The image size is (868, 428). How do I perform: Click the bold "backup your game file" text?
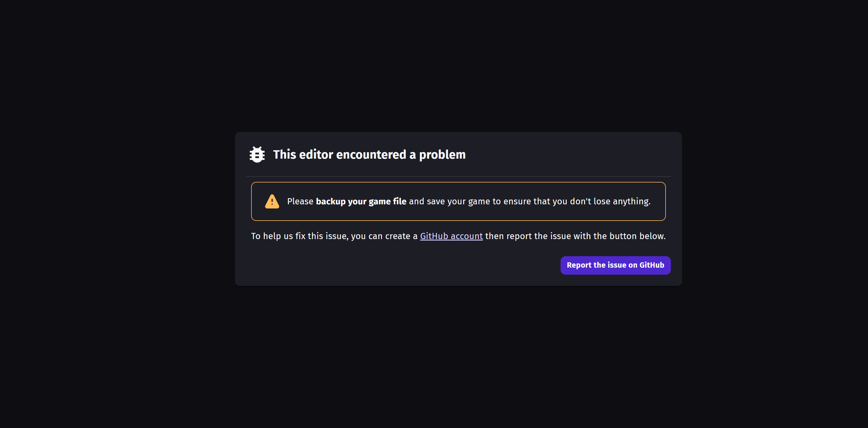click(x=361, y=201)
